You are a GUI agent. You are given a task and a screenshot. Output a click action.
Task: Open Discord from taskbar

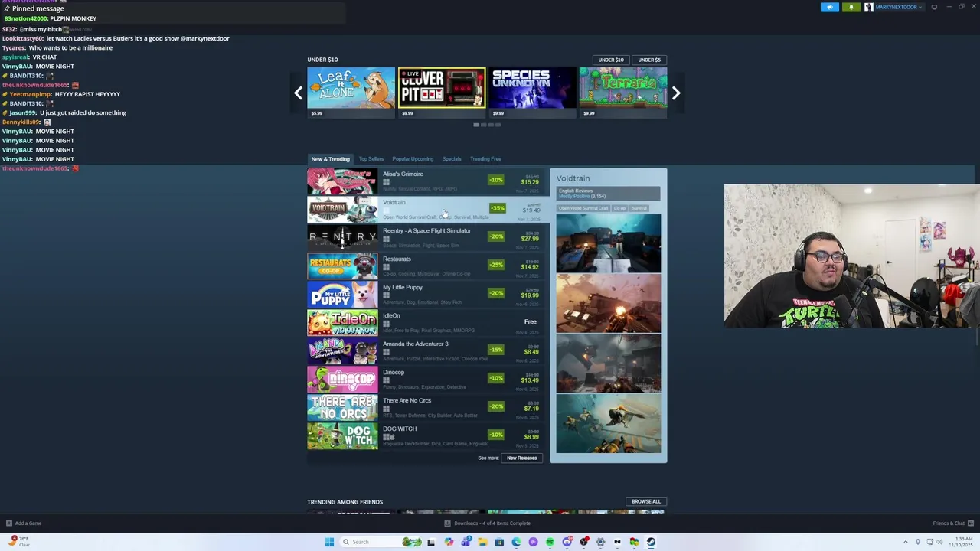point(567,542)
